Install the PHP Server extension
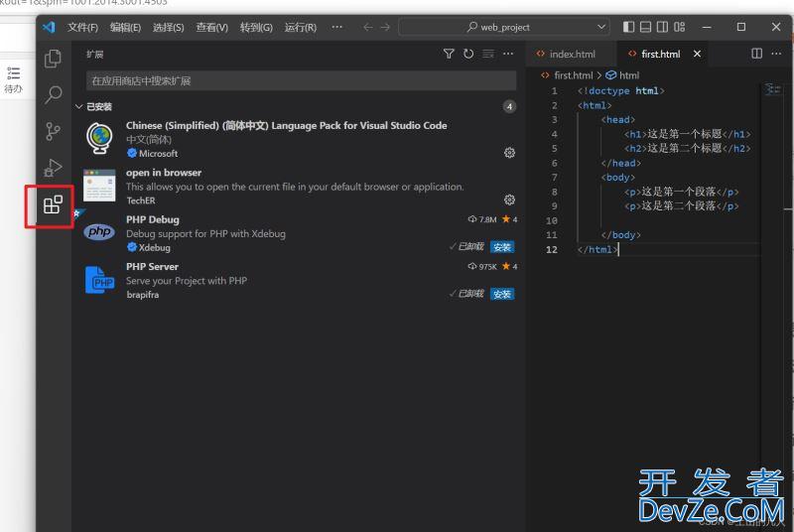Viewport: 794px width, 532px height. coord(502,294)
